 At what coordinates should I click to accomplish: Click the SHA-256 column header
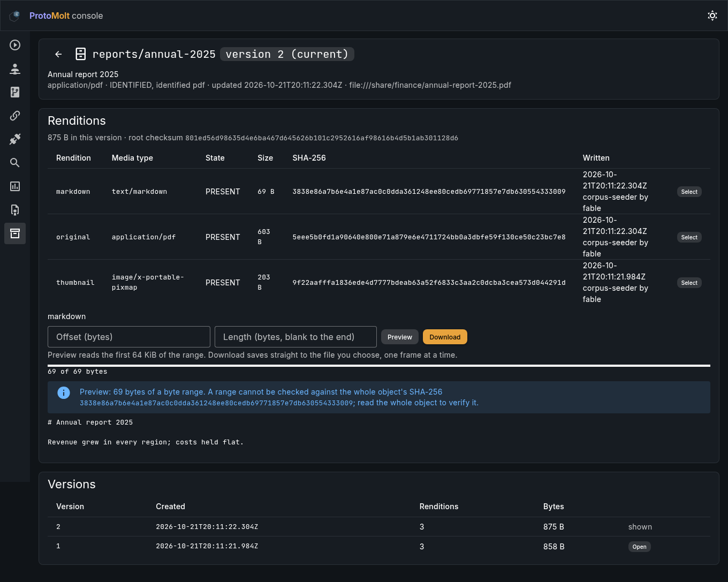[x=309, y=158]
